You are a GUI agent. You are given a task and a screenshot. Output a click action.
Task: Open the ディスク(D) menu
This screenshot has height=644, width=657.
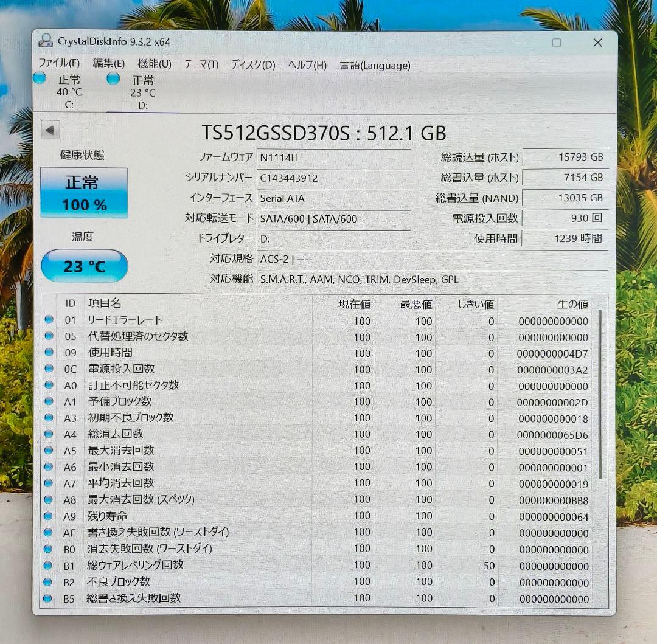[253, 65]
